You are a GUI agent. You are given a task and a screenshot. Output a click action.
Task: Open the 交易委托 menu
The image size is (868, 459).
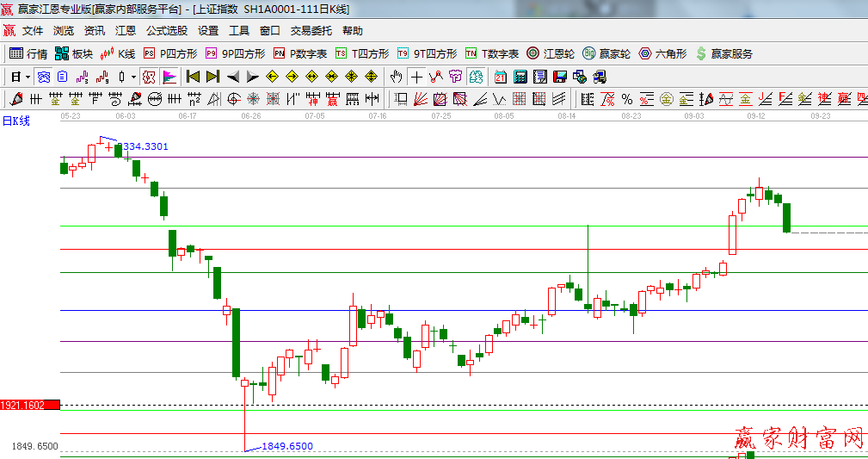click(x=311, y=30)
